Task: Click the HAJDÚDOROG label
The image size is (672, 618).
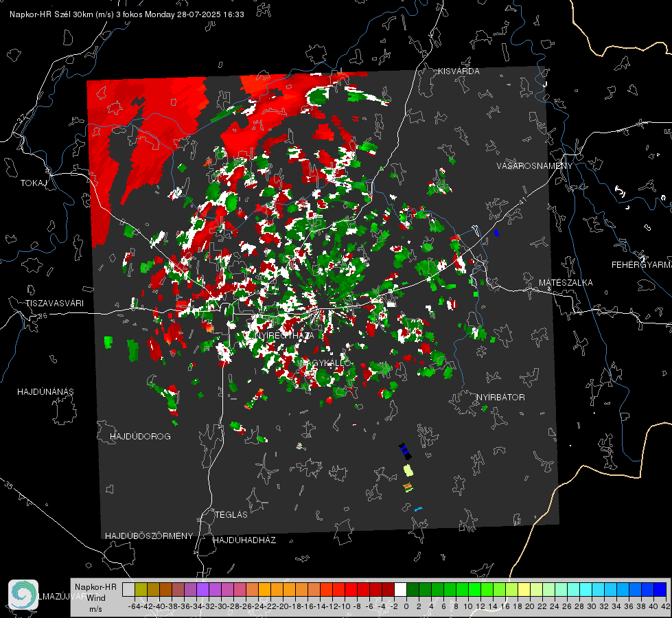Action: click(x=140, y=437)
